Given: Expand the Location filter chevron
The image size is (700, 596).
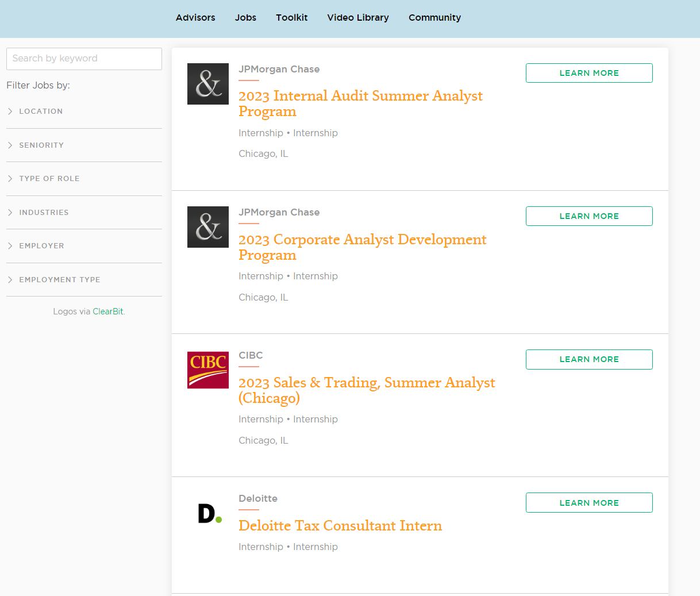Looking at the screenshot, I should point(10,111).
